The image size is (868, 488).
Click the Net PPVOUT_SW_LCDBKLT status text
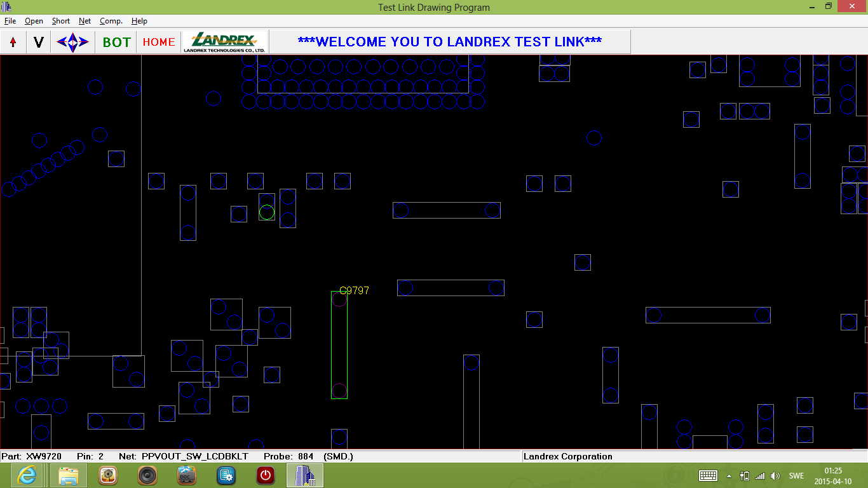[x=183, y=456]
